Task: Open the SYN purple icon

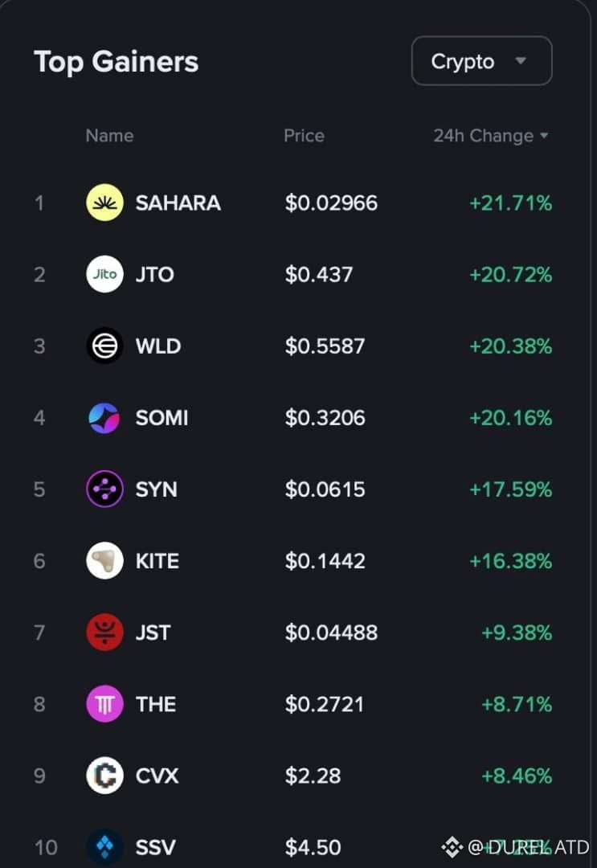Action: pyautogui.click(x=104, y=489)
